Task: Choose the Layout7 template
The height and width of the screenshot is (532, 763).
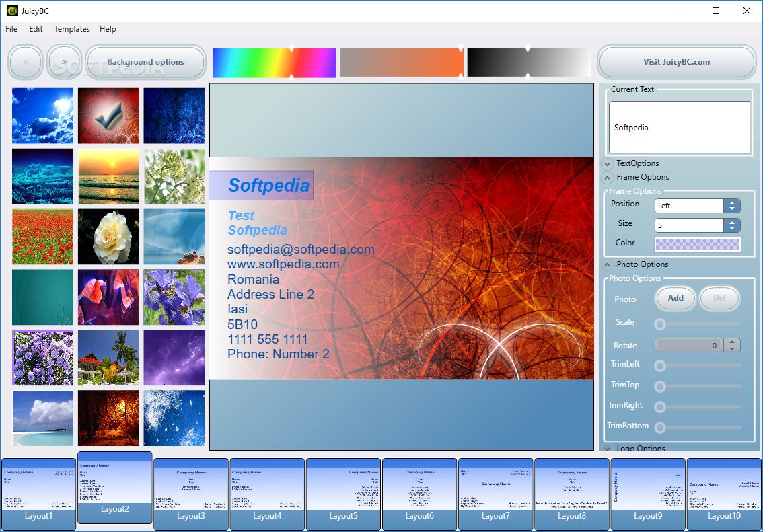Action: [x=495, y=494]
